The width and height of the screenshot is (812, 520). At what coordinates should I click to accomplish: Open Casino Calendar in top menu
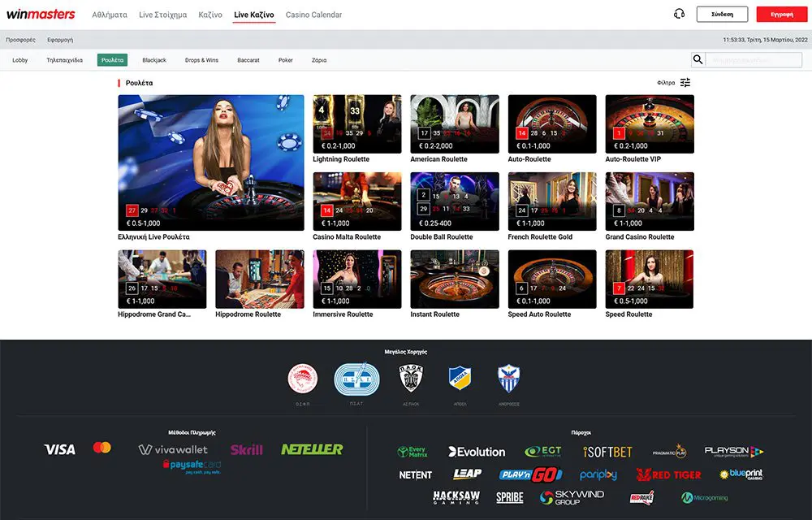(x=313, y=15)
